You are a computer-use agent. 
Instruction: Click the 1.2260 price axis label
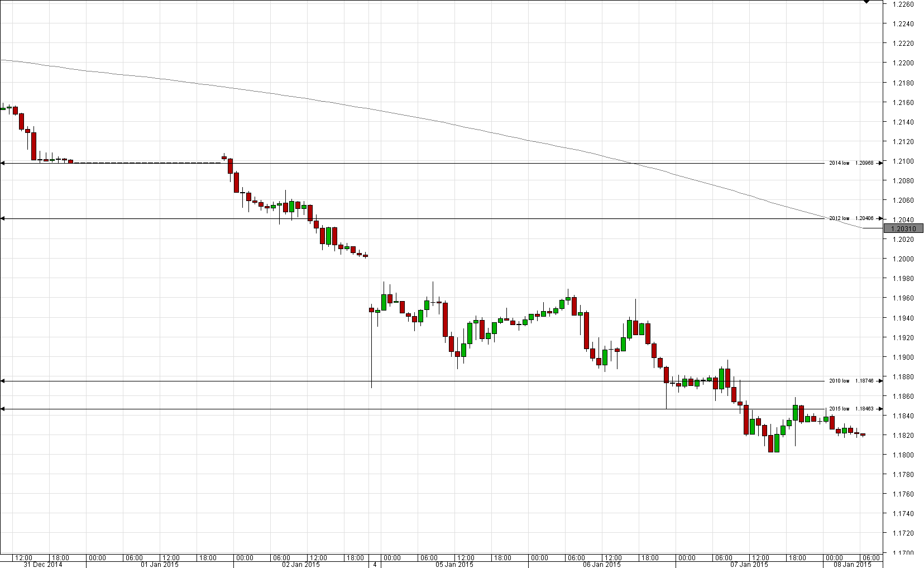coord(903,4)
